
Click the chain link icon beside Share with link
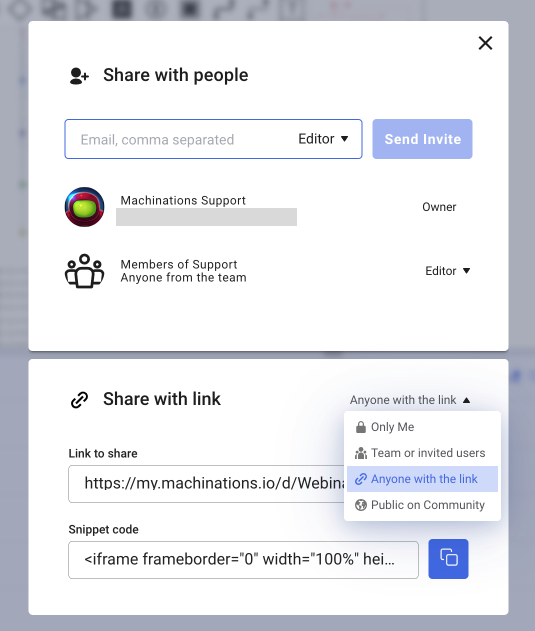click(x=79, y=400)
